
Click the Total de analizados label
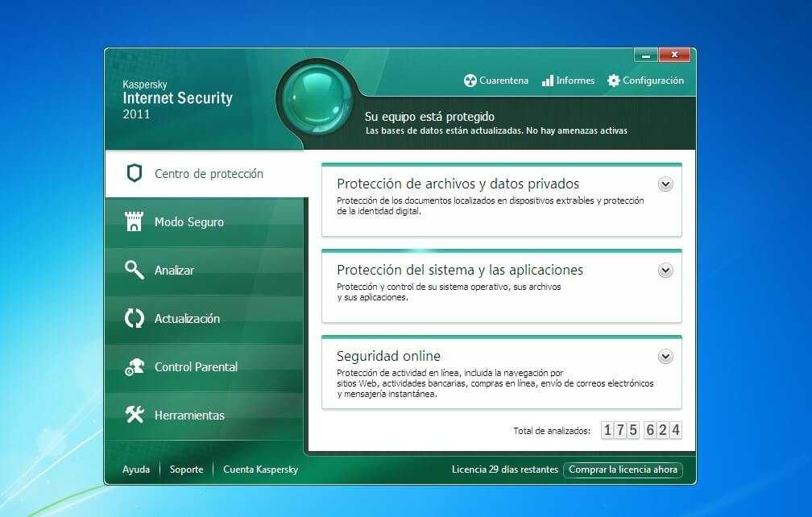tap(552, 431)
